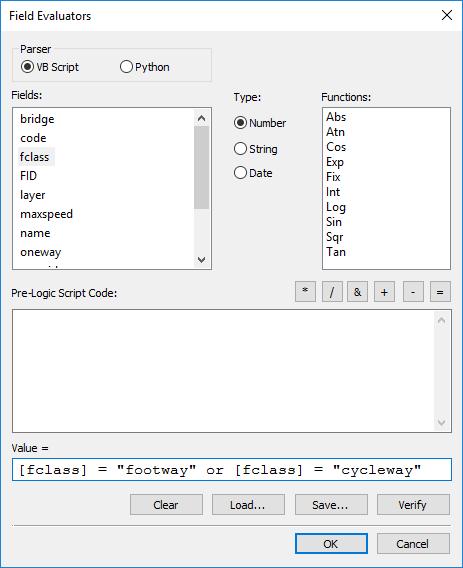Click Pre-Logic code scroll up arrow

tap(442, 320)
